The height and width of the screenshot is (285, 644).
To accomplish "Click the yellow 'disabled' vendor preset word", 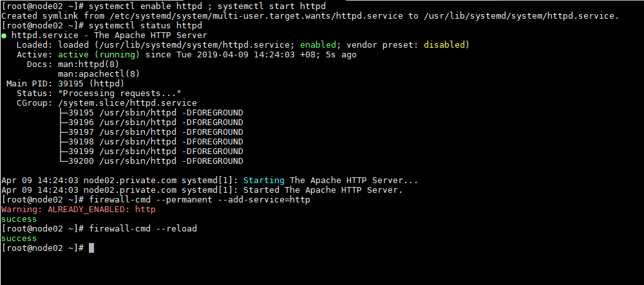I will pos(444,45).
